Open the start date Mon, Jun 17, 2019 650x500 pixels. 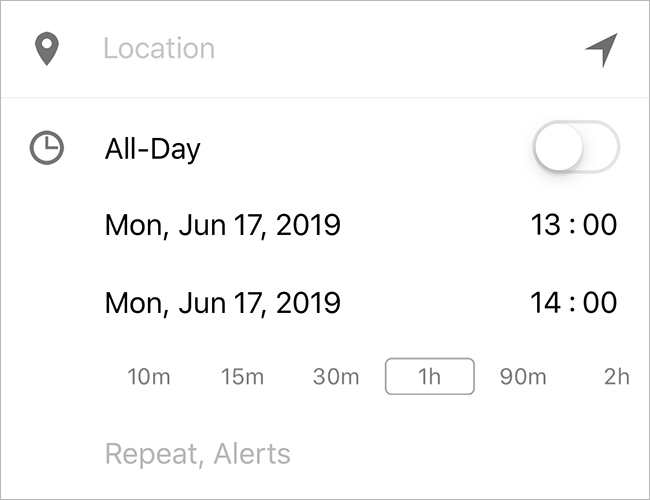[x=222, y=225]
